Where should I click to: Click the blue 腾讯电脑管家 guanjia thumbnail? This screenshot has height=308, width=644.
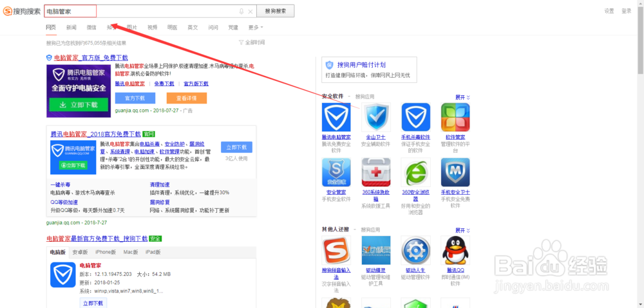click(73, 158)
